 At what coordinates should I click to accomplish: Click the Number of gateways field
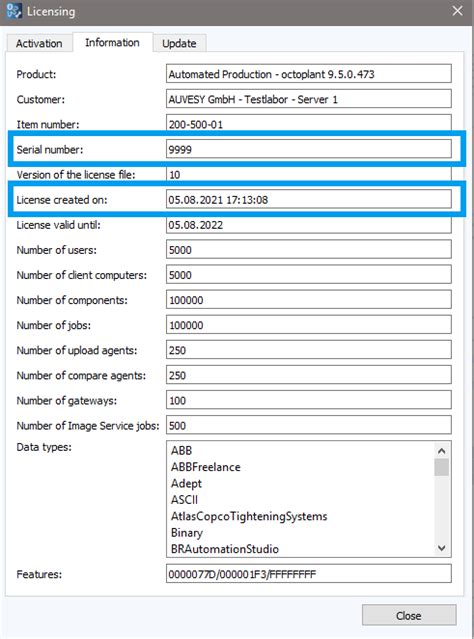tap(309, 400)
